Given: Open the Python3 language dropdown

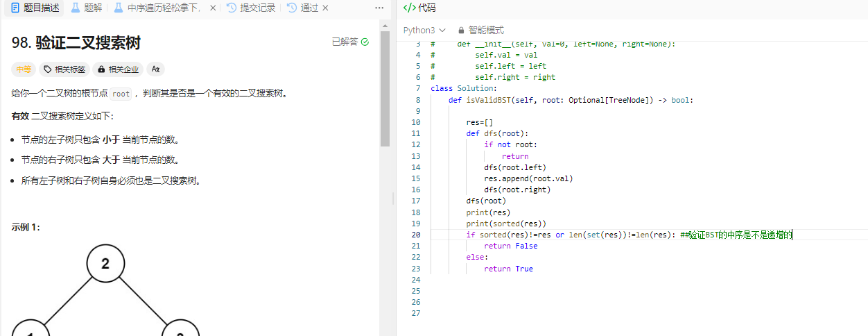Looking at the screenshot, I should pos(424,31).
